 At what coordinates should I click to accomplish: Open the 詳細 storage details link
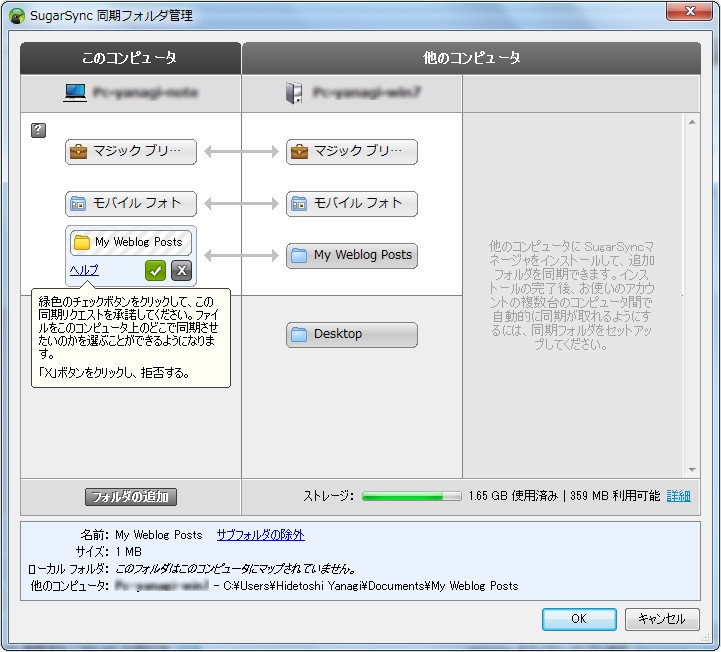pyautogui.click(x=678, y=496)
